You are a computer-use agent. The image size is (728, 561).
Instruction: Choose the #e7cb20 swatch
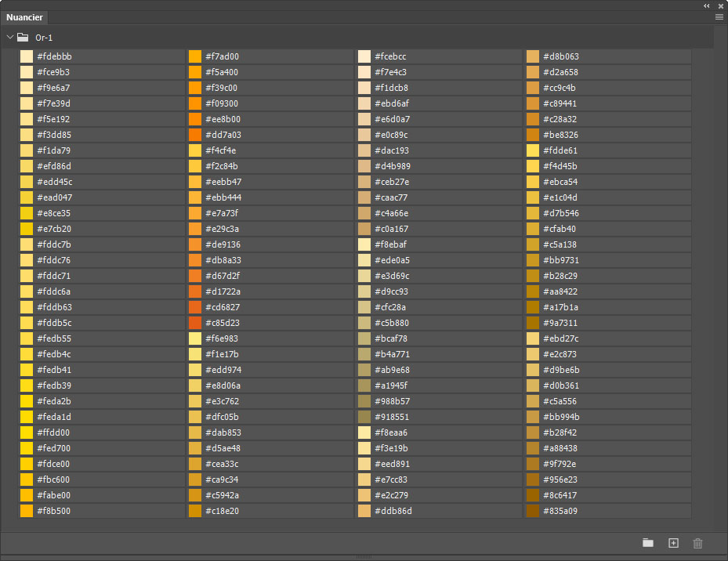point(27,229)
